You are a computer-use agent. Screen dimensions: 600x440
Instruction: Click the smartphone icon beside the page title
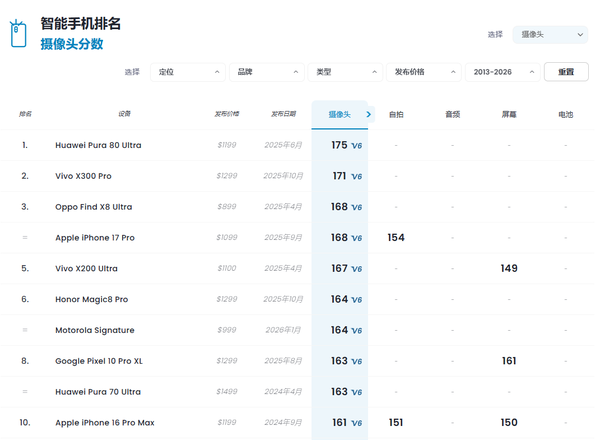coord(18,34)
